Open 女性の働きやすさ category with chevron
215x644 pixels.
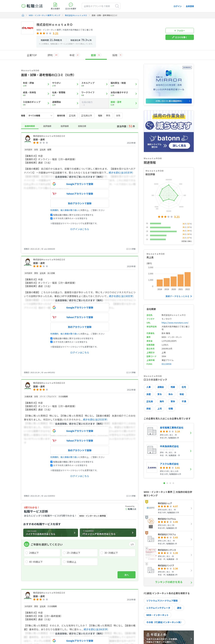click(124, 94)
